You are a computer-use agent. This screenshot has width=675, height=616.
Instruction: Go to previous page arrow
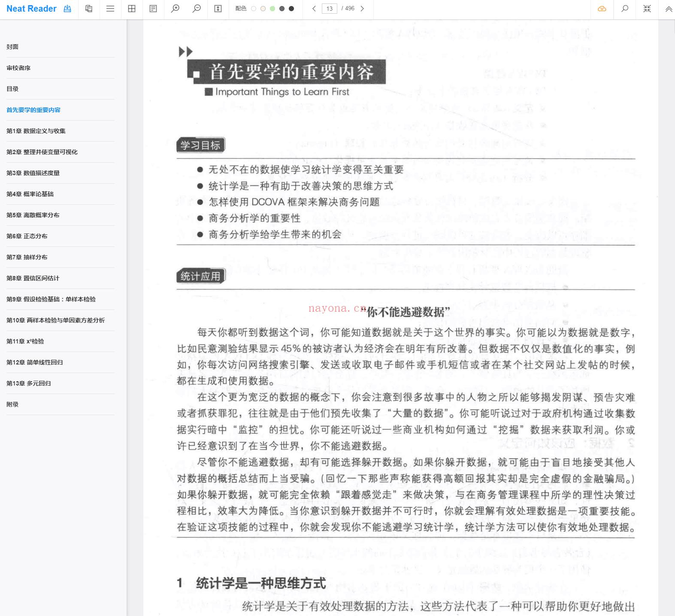(314, 9)
